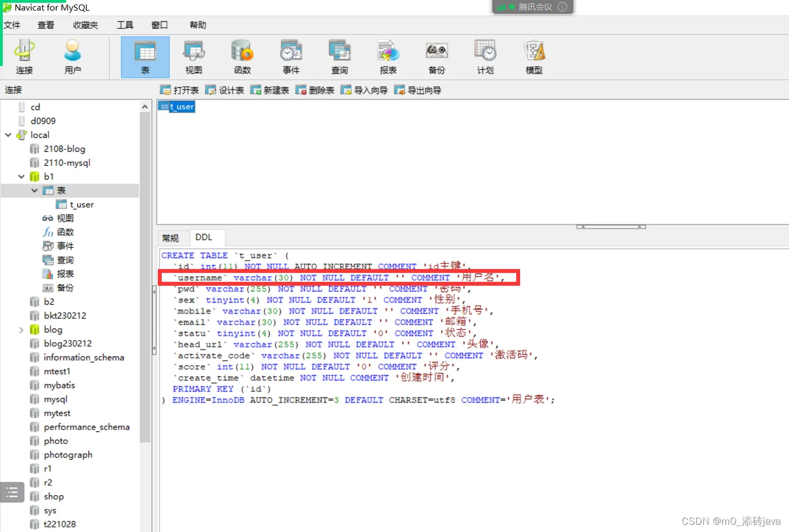Select the cd connection
This screenshot has width=789, height=532.
(x=29, y=107)
